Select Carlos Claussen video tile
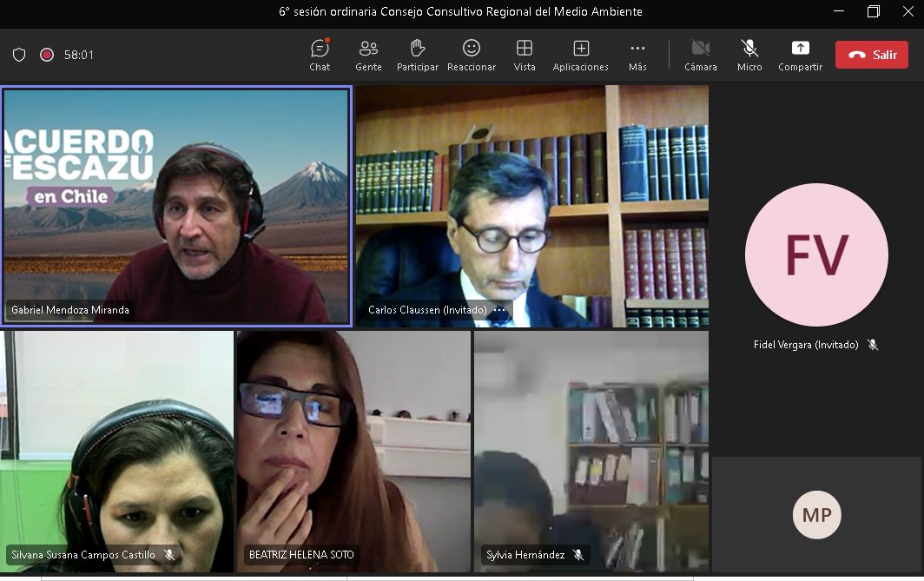 [x=532, y=206]
